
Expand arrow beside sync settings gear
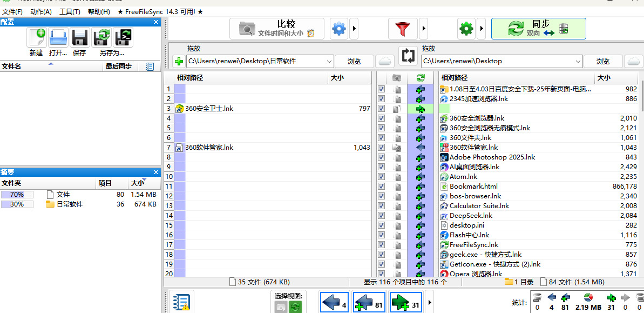(x=481, y=29)
